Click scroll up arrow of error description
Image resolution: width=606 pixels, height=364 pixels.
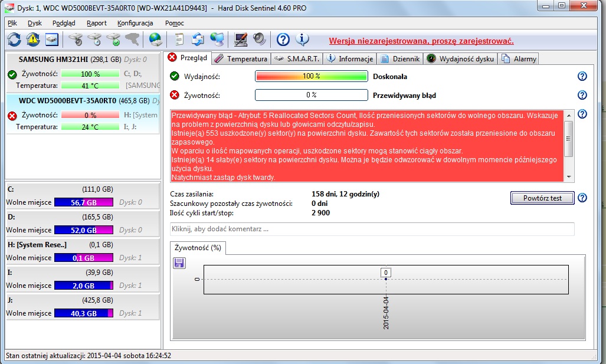tap(568, 115)
